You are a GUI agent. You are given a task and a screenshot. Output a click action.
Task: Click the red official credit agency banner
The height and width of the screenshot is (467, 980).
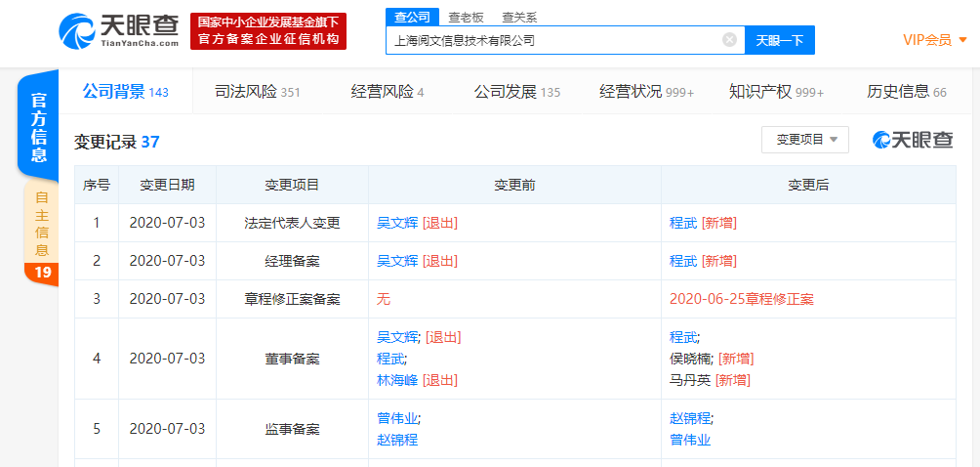[267, 31]
